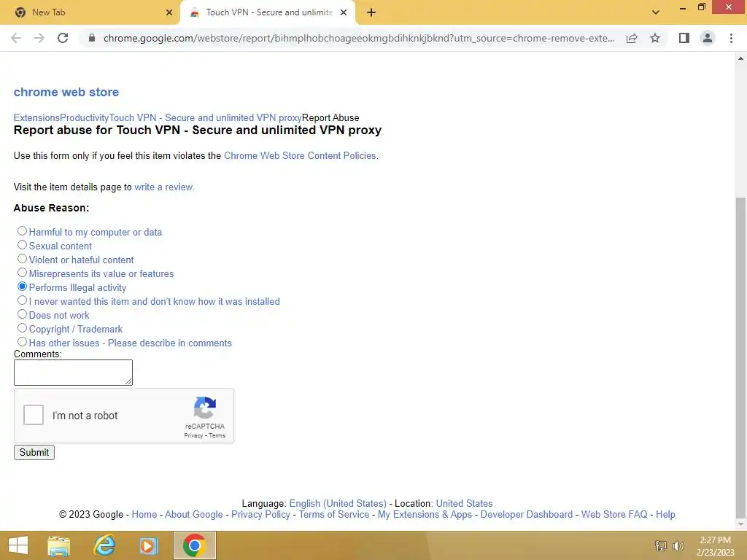Open footer Home link
Screen dimensions: 747x560
click(x=144, y=514)
